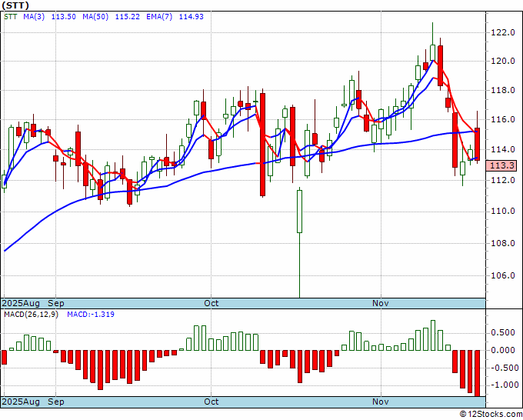
Task: Click Sep on the MACD date axis
Action: point(56,402)
